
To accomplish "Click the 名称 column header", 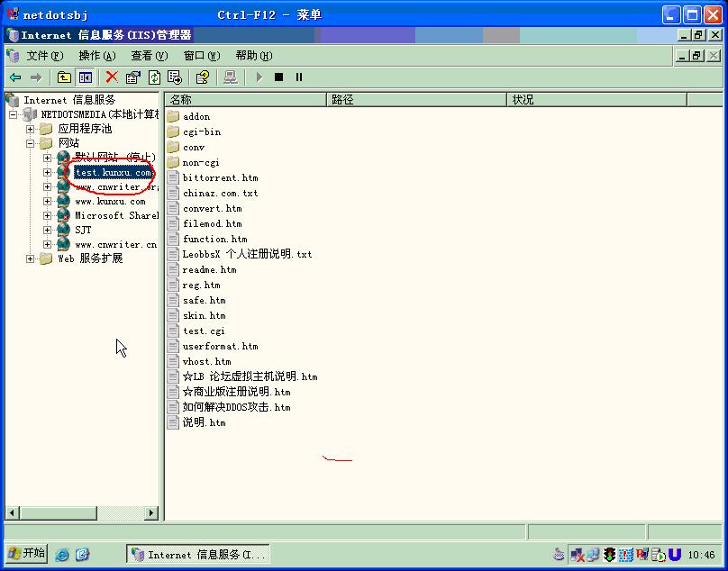I will [x=243, y=99].
